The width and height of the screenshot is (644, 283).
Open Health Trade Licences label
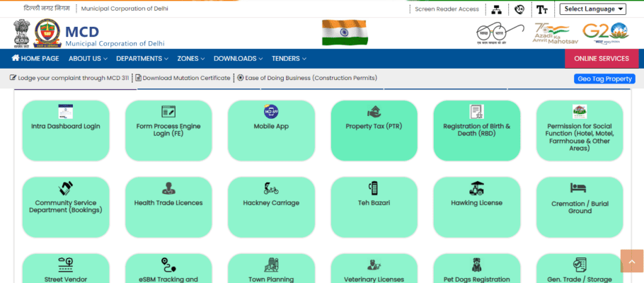(168, 203)
